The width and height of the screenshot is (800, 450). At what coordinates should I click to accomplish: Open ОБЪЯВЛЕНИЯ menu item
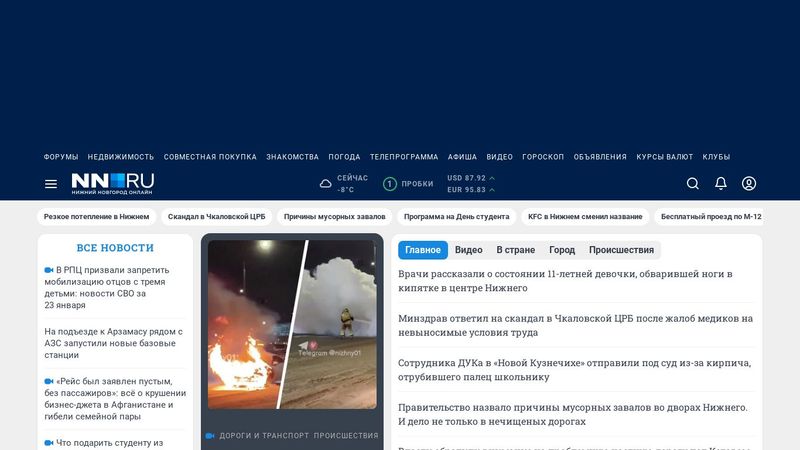point(599,157)
